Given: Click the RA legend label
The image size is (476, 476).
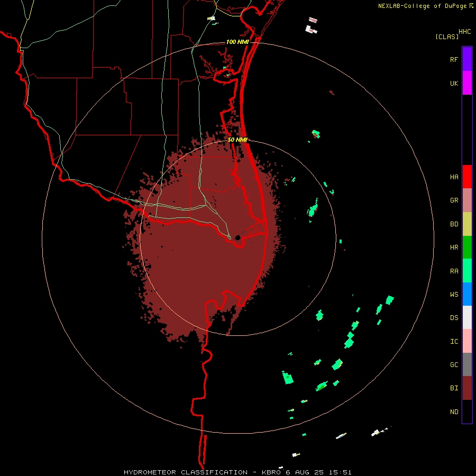Looking at the screenshot, I should click(454, 271).
